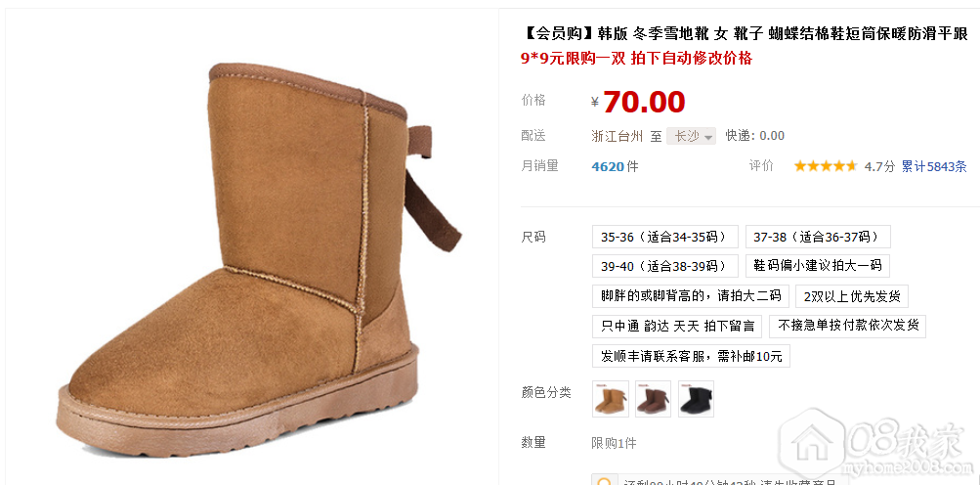The height and width of the screenshot is (485, 980).
Task: Select the black boot color thumbnail
Action: coord(697,399)
